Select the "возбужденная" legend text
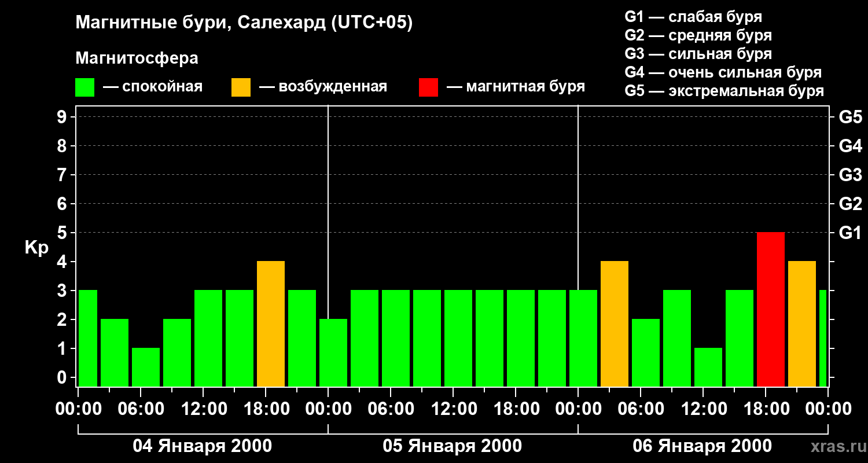Viewport: 868px width, 463px height. click(x=333, y=87)
